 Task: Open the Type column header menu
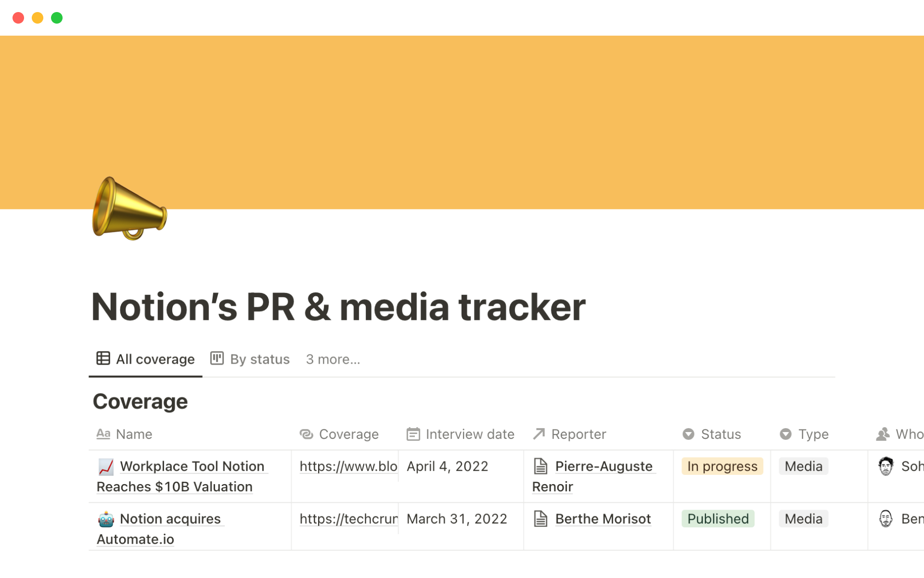pyautogui.click(x=813, y=434)
